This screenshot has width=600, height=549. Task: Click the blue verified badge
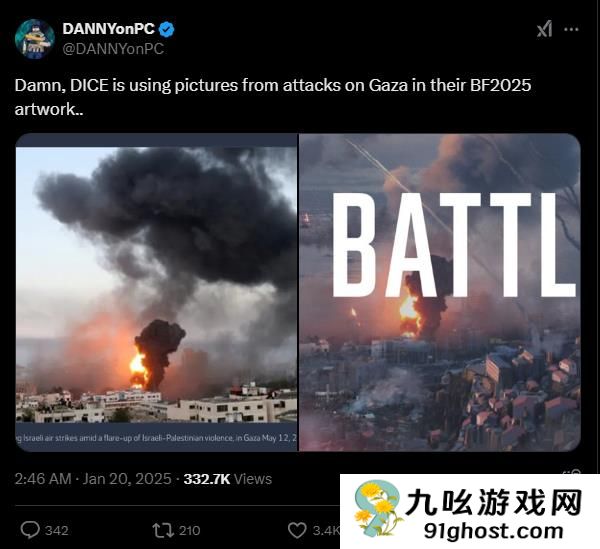coord(166,29)
